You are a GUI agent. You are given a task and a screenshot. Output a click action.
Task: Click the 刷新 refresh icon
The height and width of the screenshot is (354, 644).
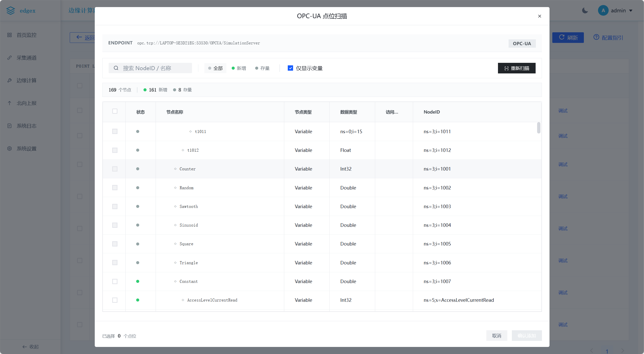click(x=562, y=37)
